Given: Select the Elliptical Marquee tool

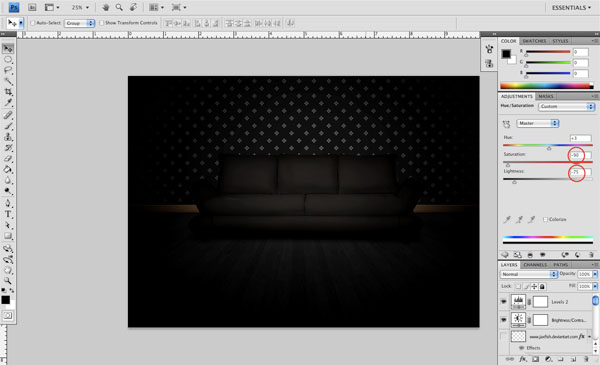Looking at the screenshot, I should [x=8, y=60].
